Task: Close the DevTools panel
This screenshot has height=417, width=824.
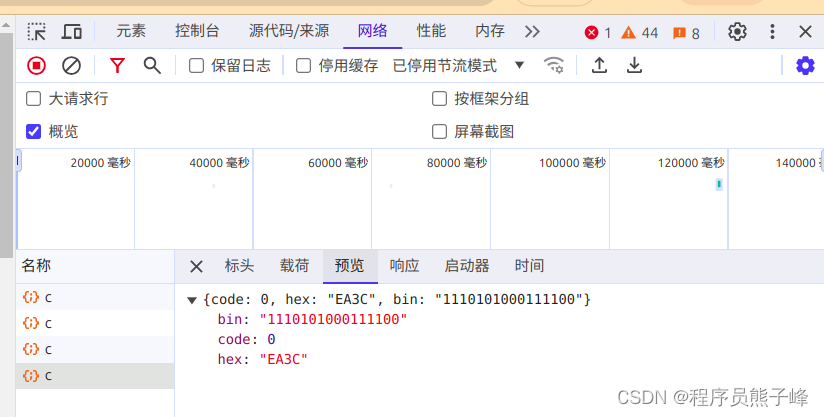Action: tap(805, 32)
